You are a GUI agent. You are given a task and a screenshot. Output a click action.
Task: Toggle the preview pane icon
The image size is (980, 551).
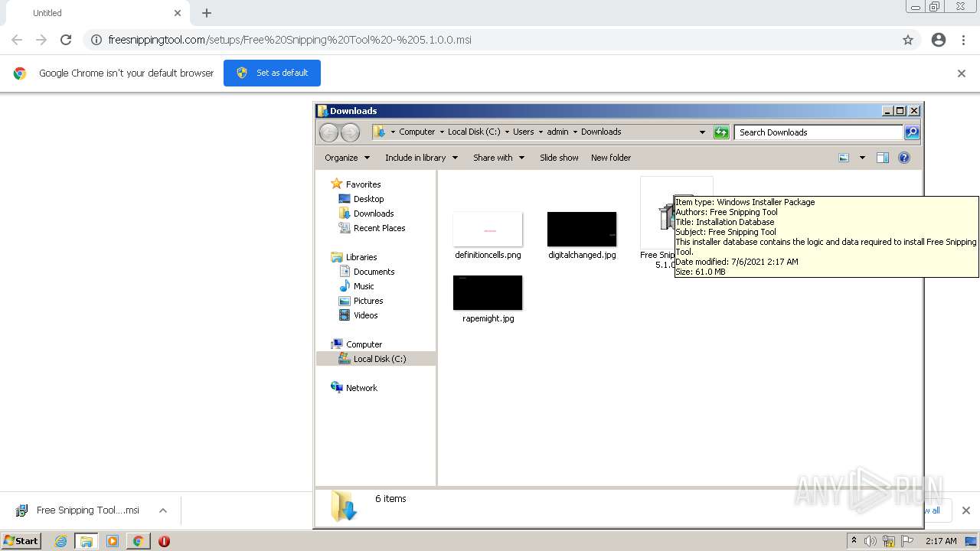[x=883, y=158]
